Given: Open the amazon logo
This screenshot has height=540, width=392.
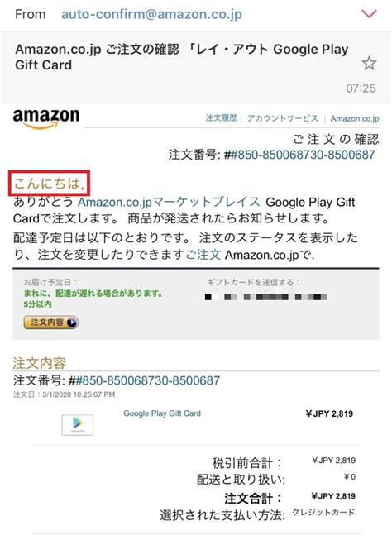Looking at the screenshot, I should (x=46, y=119).
